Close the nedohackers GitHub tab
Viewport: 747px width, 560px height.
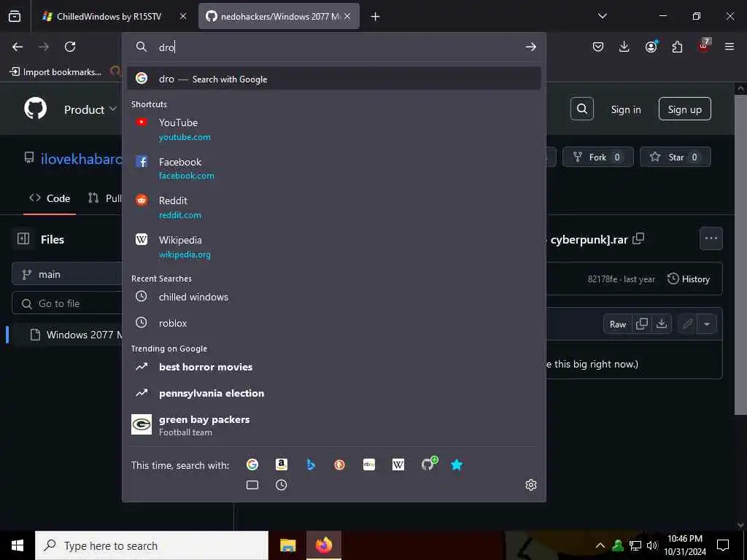(x=347, y=16)
